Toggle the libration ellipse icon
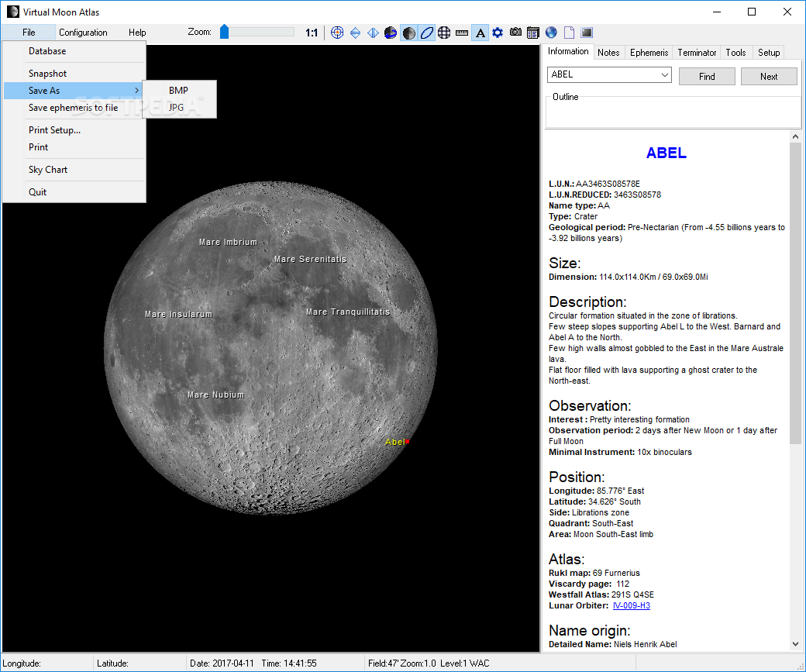 [x=427, y=33]
